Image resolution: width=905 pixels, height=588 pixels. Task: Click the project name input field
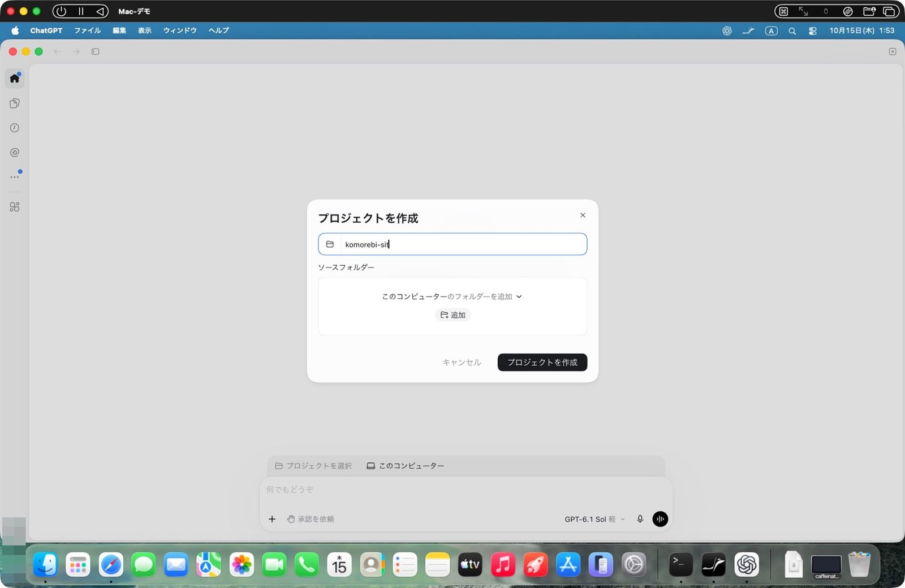[x=453, y=244]
